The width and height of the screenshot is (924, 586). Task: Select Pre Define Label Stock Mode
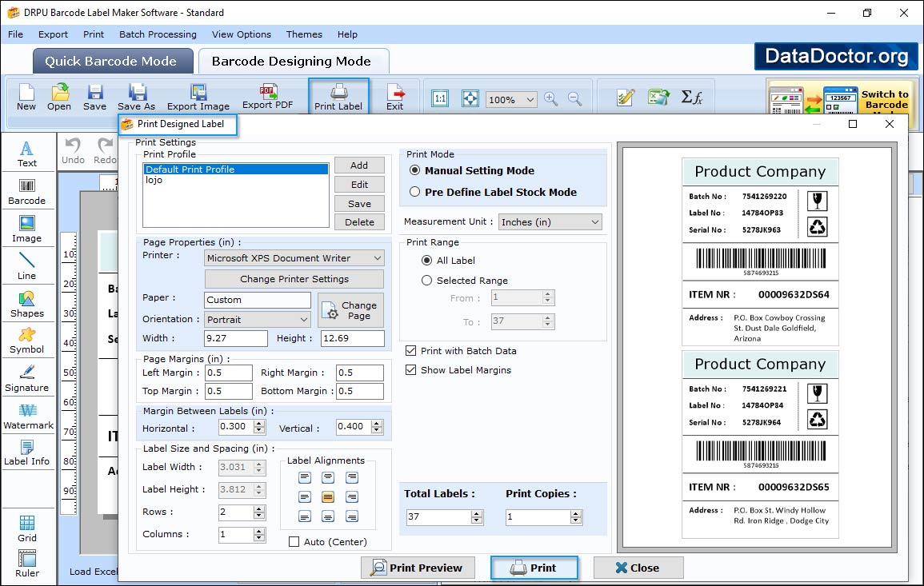pyautogui.click(x=415, y=192)
